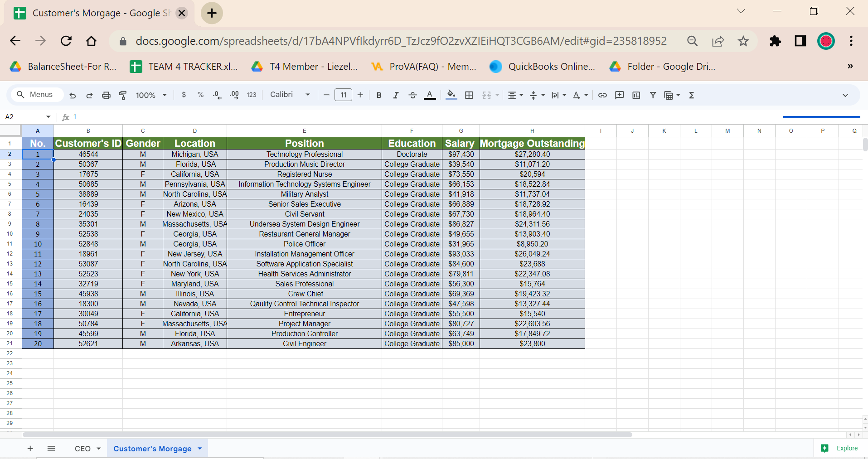Open the TEAM 4 TRACKER.xl... bookmark
This screenshot has width=868, height=459.
tap(184, 67)
